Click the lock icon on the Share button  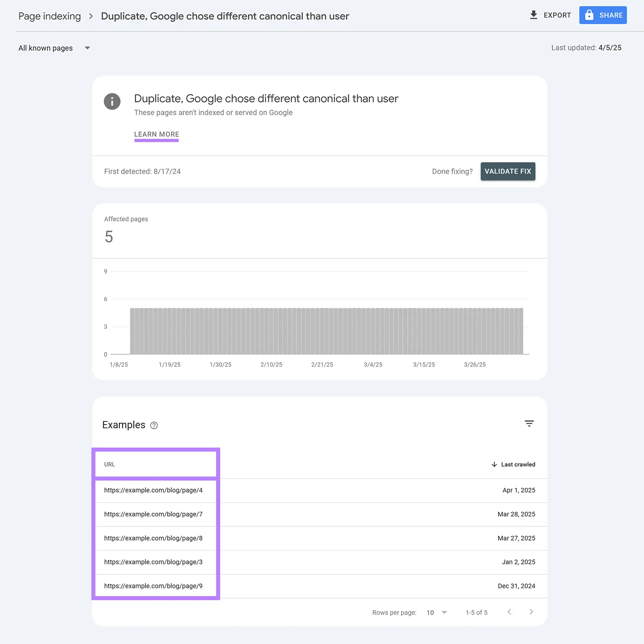589,15
